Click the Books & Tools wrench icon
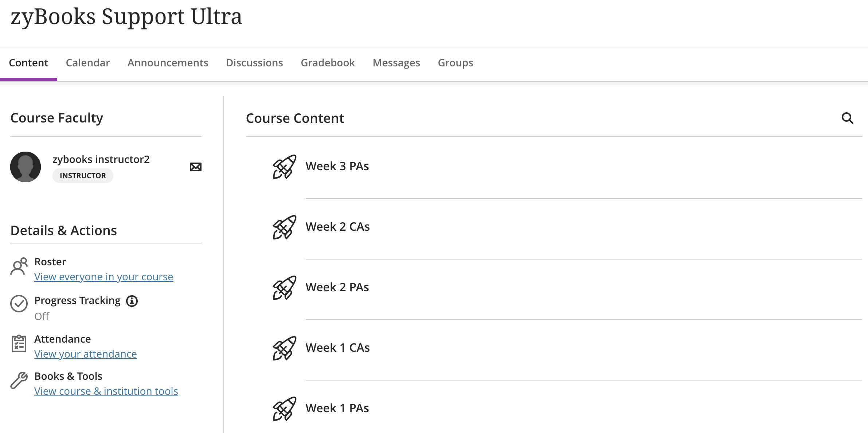The height and width of the screenshot is (433, 868). (x=19, y=381)
